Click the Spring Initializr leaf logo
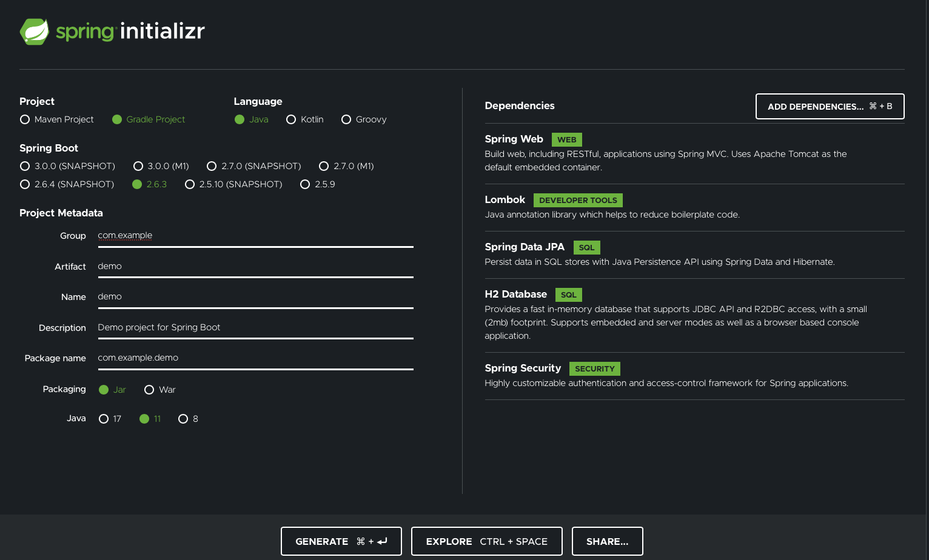929x560 pixels. tap(35, 32)
